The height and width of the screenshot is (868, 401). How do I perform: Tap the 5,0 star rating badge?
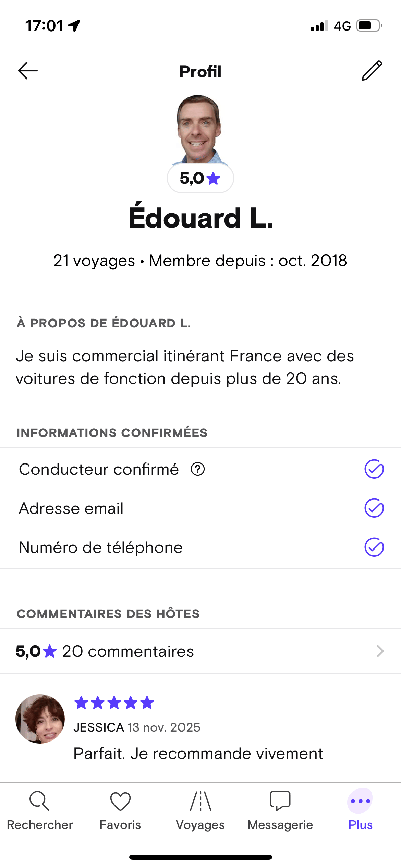coord(200,178)
